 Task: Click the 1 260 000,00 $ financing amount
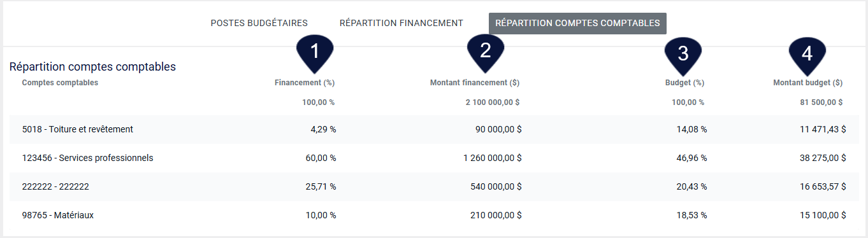493,158
